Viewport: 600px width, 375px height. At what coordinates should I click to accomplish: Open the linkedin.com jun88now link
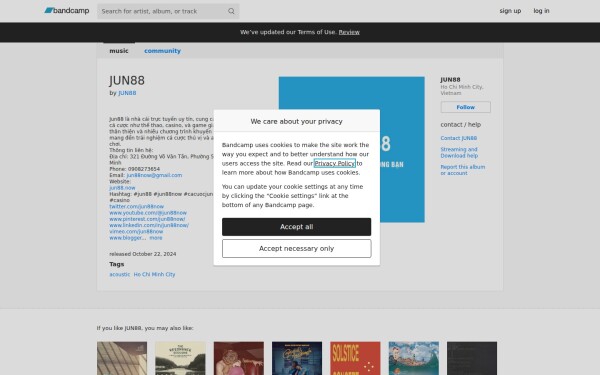[149, 225]
